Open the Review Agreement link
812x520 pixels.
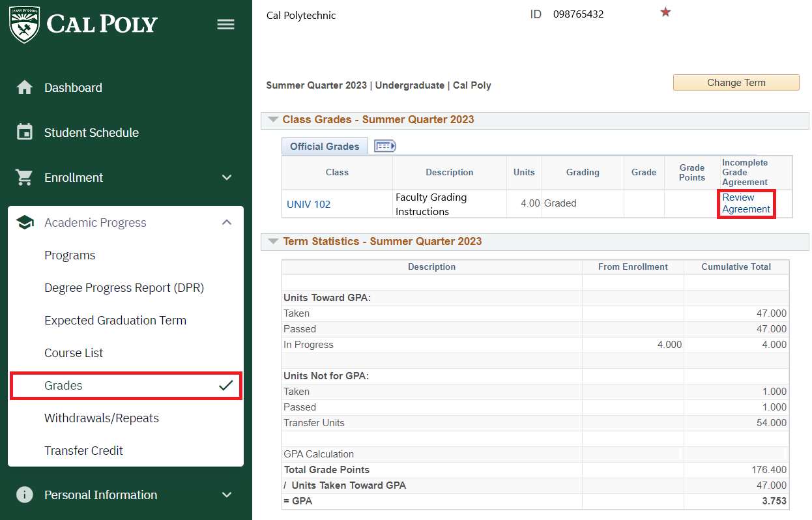(x=746, y=203)
